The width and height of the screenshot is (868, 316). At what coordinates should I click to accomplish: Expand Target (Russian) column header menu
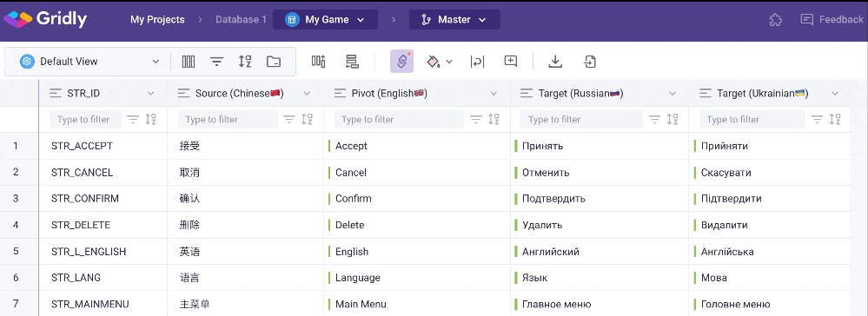[673, 94]
